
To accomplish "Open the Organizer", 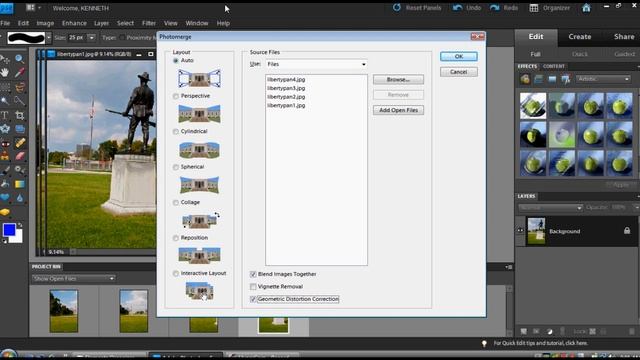I will pos(550,8).
